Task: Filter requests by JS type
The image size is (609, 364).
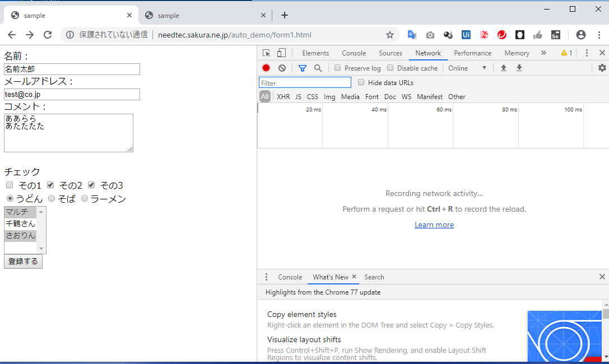Action: click(x=298, y=97)
